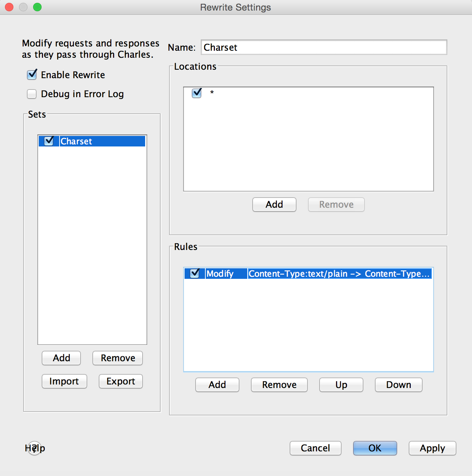The width and height of the screenshot is (472, 476).
Task: Move the rule Up
Action: (x=341, y=385)
